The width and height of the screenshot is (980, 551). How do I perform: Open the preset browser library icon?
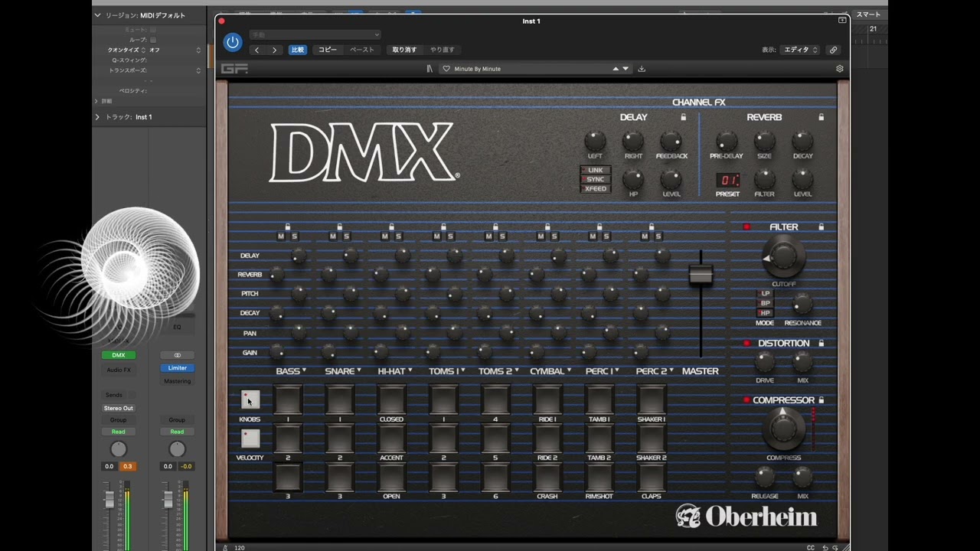click(430, 69)
